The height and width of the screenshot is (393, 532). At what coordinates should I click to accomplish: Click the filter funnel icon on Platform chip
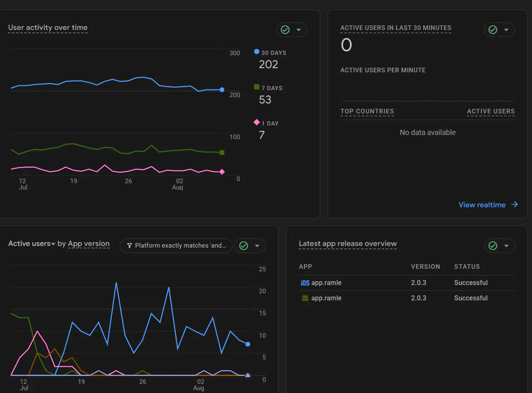point(130,246)
